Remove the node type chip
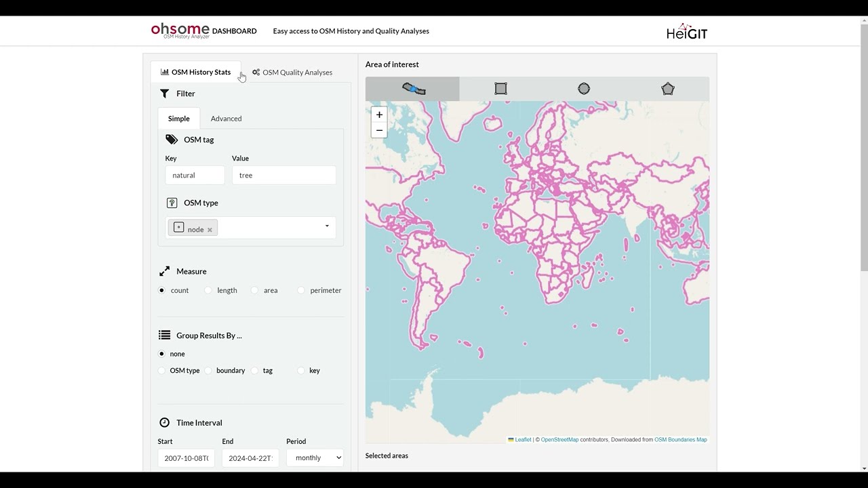The width and height of the screenshot is (868, 488). pyautogui.click(x=210, y=230)
